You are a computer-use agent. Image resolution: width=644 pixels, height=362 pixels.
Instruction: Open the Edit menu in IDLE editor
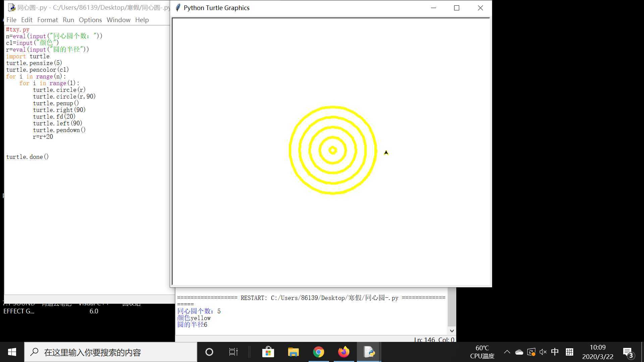point(26,20)
